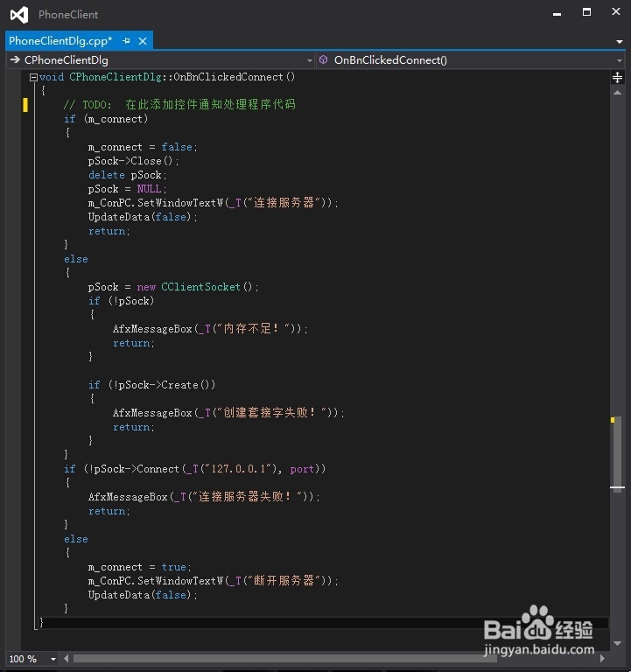Click 'pSock->Close();' line
The width and height of the screenshot is (631, 672).
tap(133, 161)
